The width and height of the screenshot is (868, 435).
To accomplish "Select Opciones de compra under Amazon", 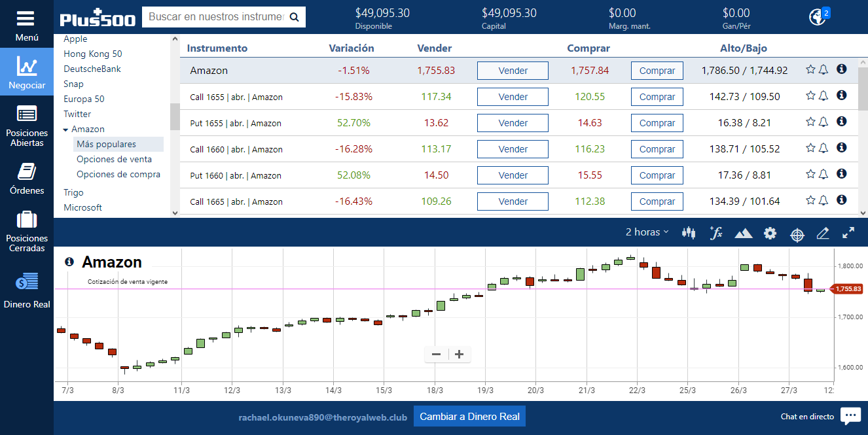I will tap(118, 174).
